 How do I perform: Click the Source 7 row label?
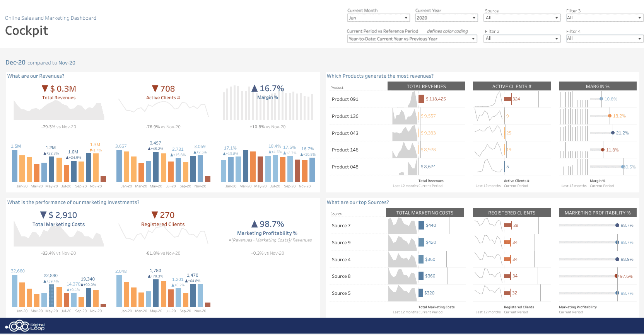point(341,226)
